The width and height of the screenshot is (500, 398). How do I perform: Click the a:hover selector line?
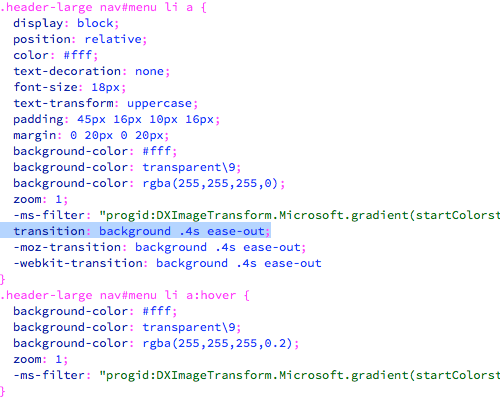click(125, 295)
